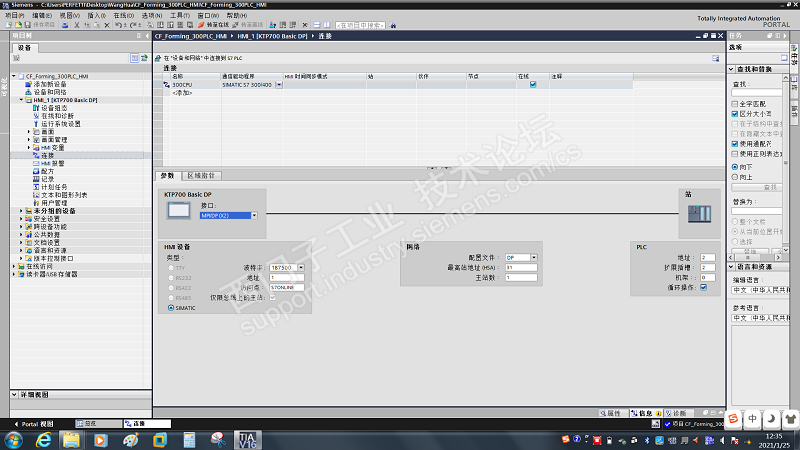Expand 未分组的设备 (ungrouped devices) node

click(x=21, y=211)
